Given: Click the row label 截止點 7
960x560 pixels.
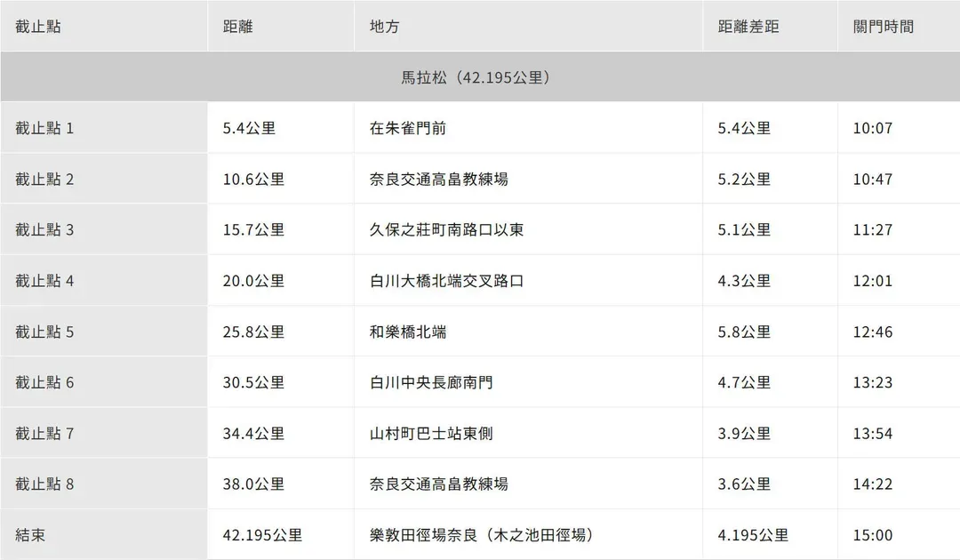Looking at the screenshot, I should coord(44,433).
